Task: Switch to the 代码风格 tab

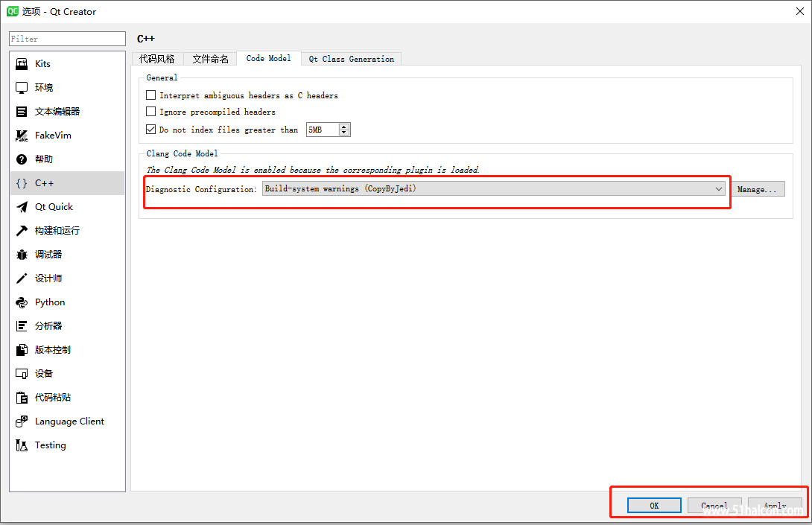Action: [157, 59]
